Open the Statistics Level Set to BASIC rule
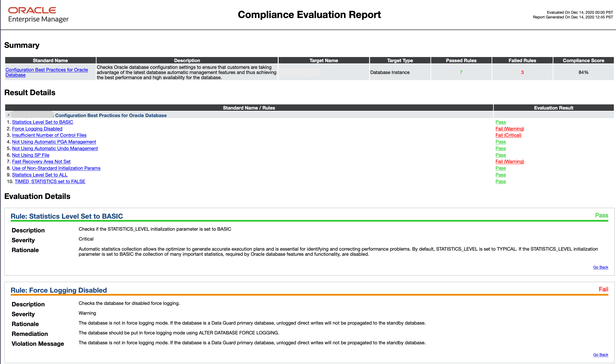The image size is (616, 364). [42, 122]
